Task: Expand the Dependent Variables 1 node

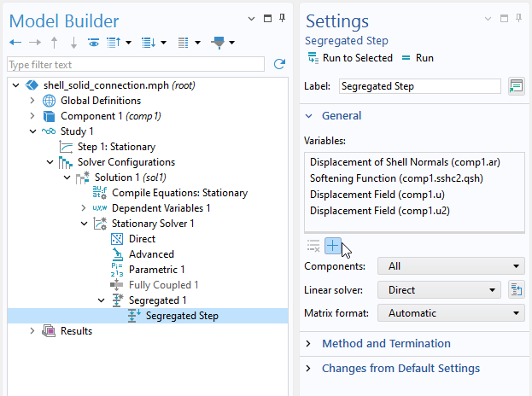Action: (x=84, y=208)
